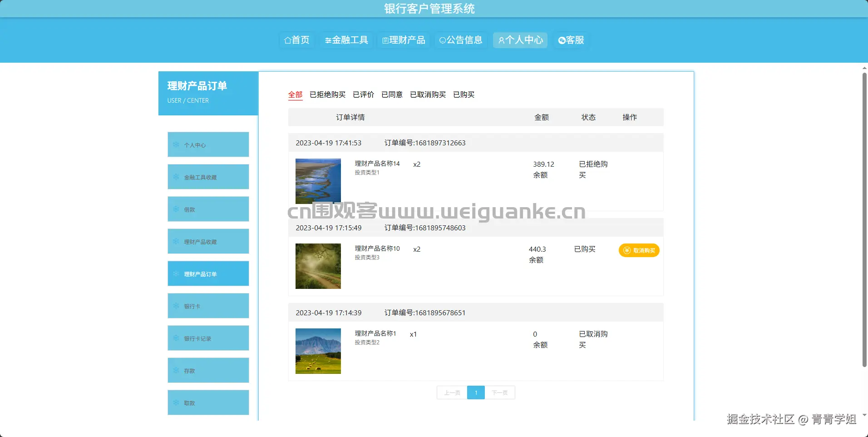Select 理财产品订单 in the sidebar
This screenshot has width=868, height=437.
pyautogui.click(x=208, y=273)
